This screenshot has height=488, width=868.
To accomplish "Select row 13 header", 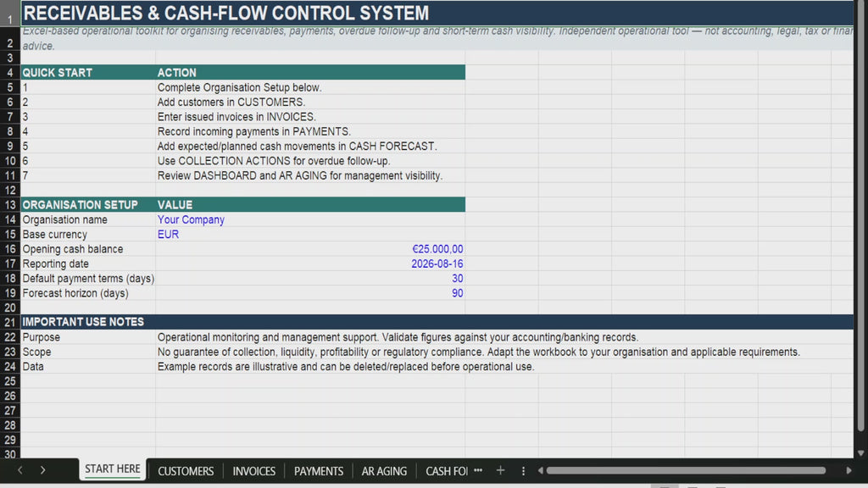I will tap(10, 205).
